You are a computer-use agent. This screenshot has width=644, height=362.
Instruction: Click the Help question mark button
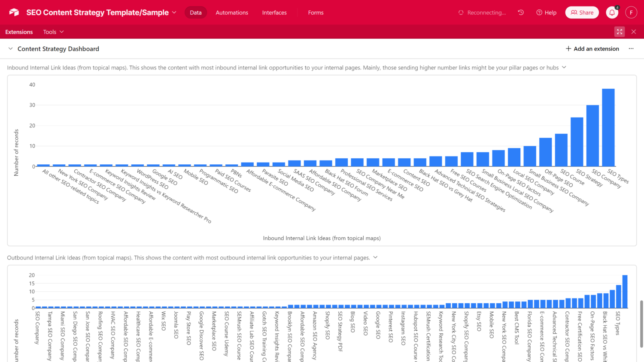click(x=546, y=12)
